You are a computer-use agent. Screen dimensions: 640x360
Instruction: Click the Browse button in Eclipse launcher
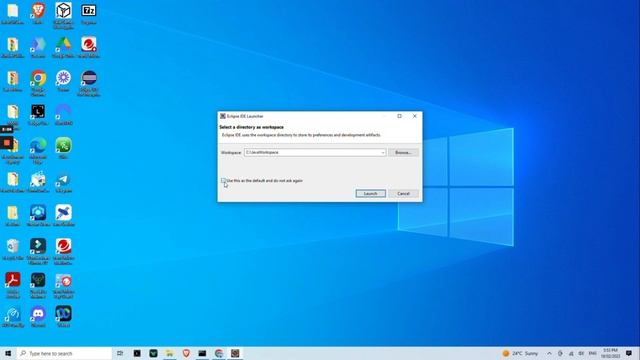click(x=403, y=153)
